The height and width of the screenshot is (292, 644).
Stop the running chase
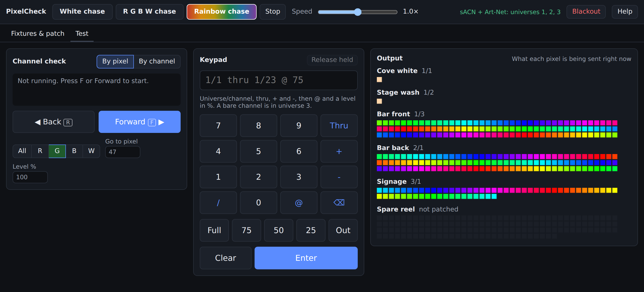[272, 12]
